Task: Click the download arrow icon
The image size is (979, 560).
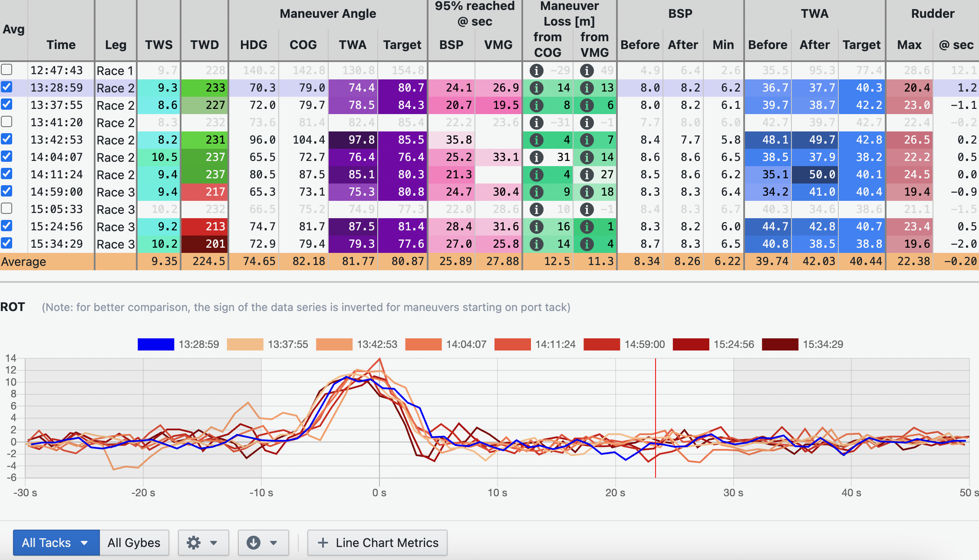Action: pyautogui.click(x=254, y=543)
